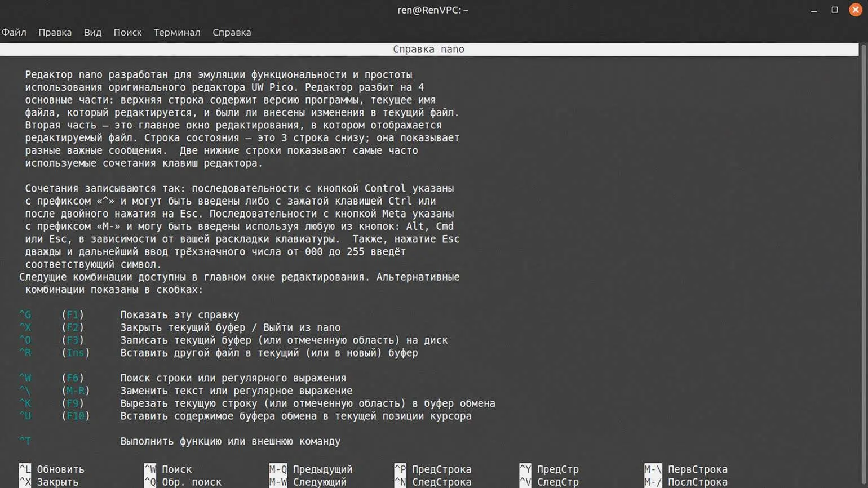Image resolution: width=868 pixels, height=488 pixels.
Task: Click the ^Y ПредСтр page-up shortcut
Action: coord(549,469)
